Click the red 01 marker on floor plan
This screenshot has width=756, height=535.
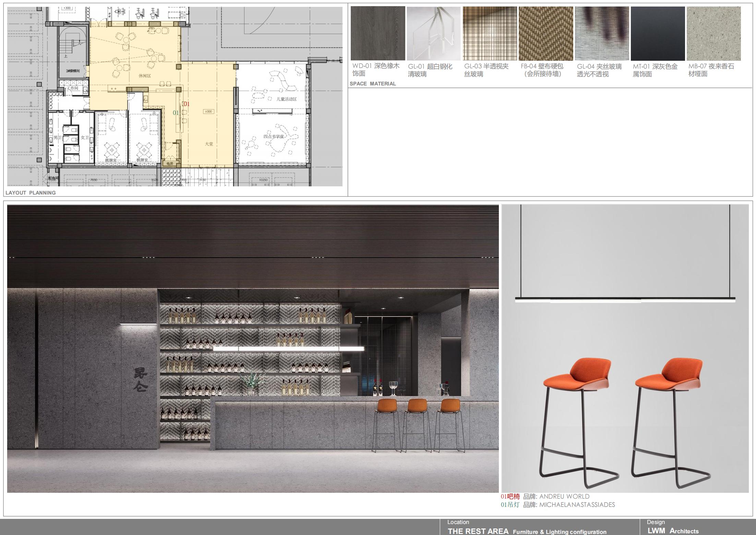click(x=186, y=104)
